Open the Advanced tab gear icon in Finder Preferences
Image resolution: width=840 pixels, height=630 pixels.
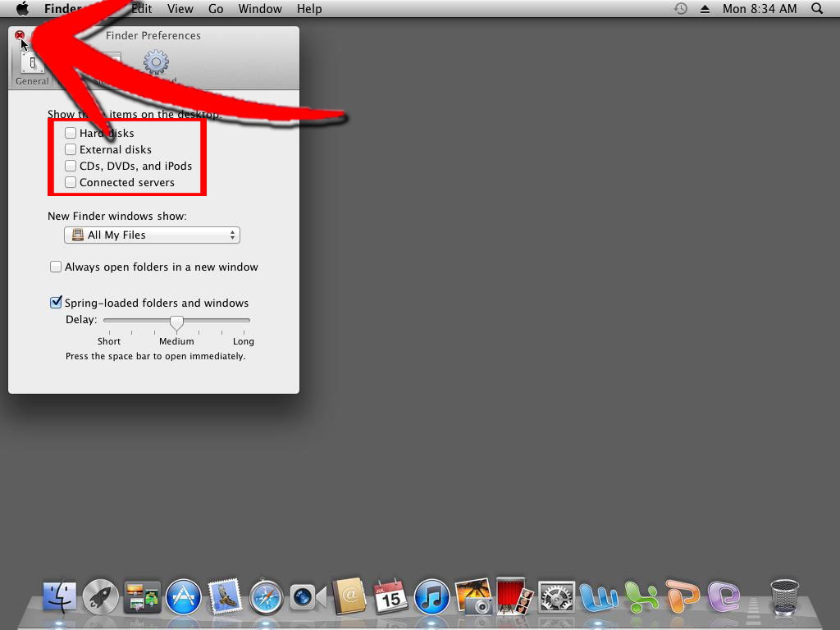point(155,62)
